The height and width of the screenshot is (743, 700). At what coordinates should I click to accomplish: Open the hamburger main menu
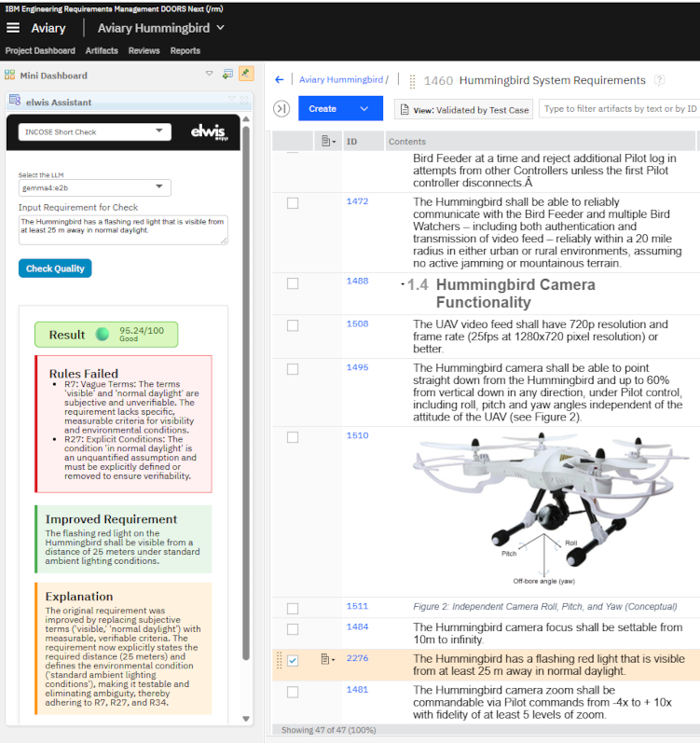coord(13,28)
